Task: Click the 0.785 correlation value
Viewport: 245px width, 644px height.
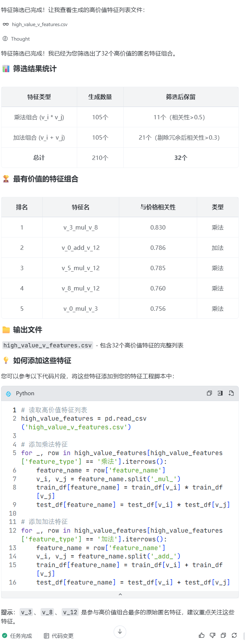Action: tap(158, 268)
